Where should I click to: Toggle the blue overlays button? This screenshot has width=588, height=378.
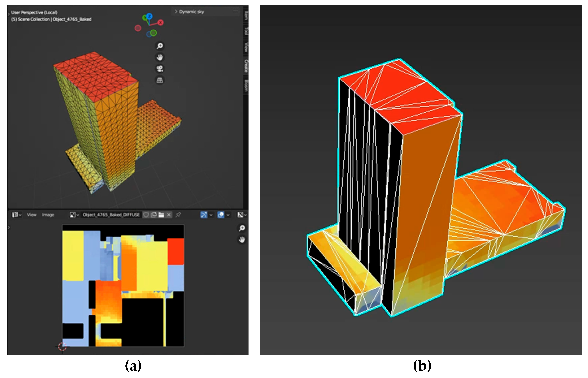[x=221, y=215]
